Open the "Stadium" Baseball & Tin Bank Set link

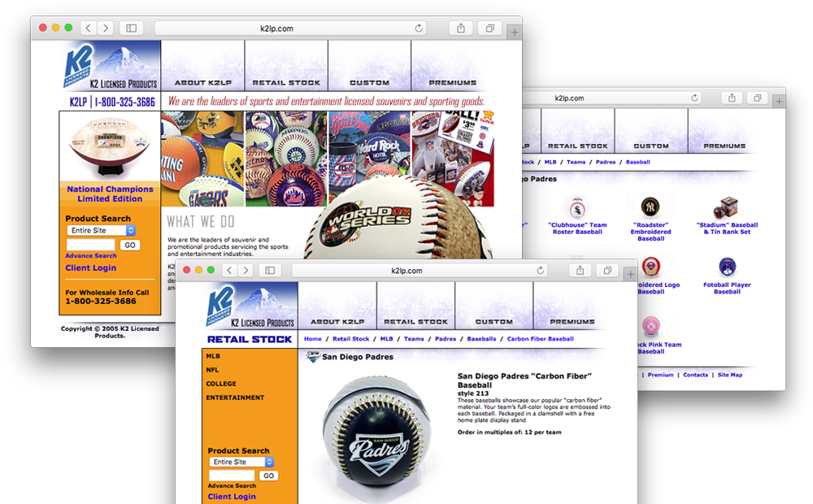727,228
